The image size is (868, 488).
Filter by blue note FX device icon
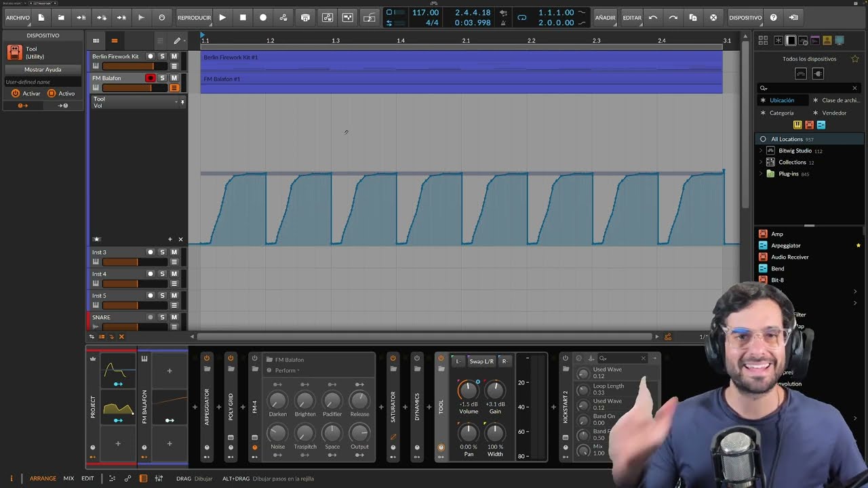tap(821, 125)
